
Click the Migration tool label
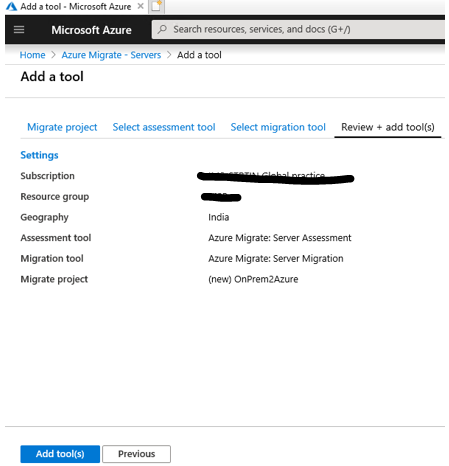[52, 258]
